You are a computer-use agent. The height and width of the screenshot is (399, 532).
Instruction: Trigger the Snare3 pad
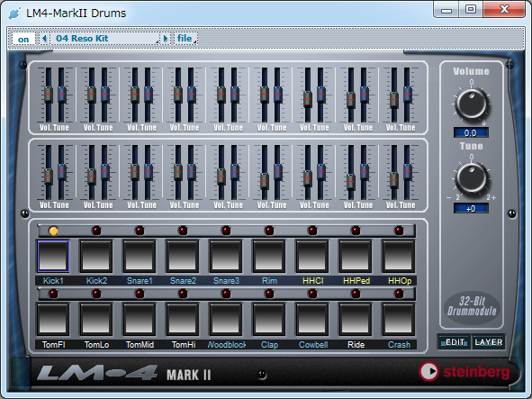pyautogui.click(x=226, y=257)
